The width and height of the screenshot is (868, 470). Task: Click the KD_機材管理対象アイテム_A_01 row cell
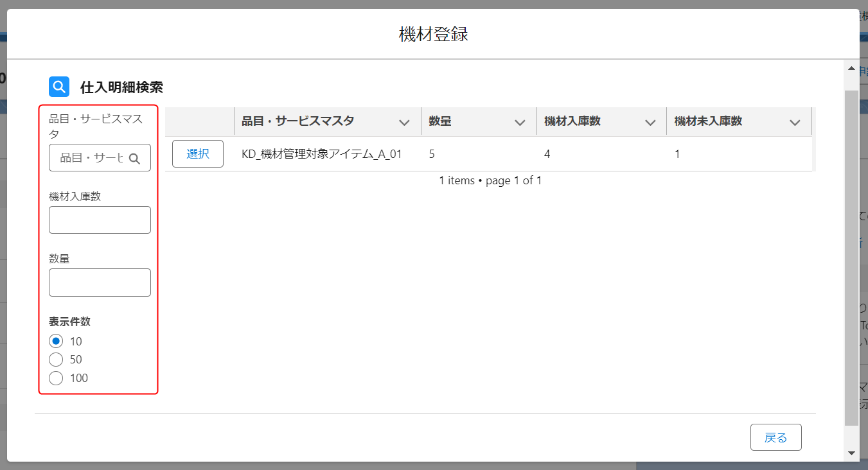[x=321, y=154]
